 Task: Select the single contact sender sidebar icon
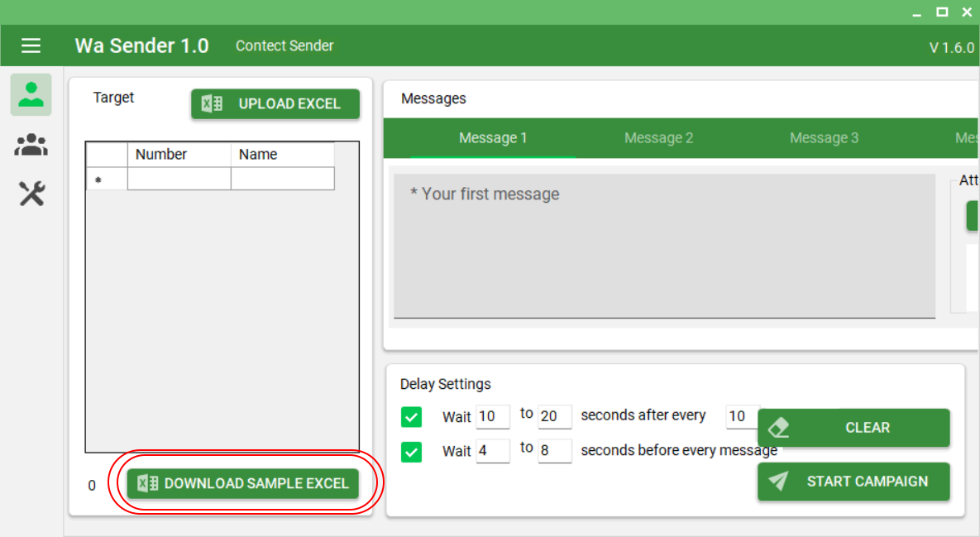pos(31,94)
